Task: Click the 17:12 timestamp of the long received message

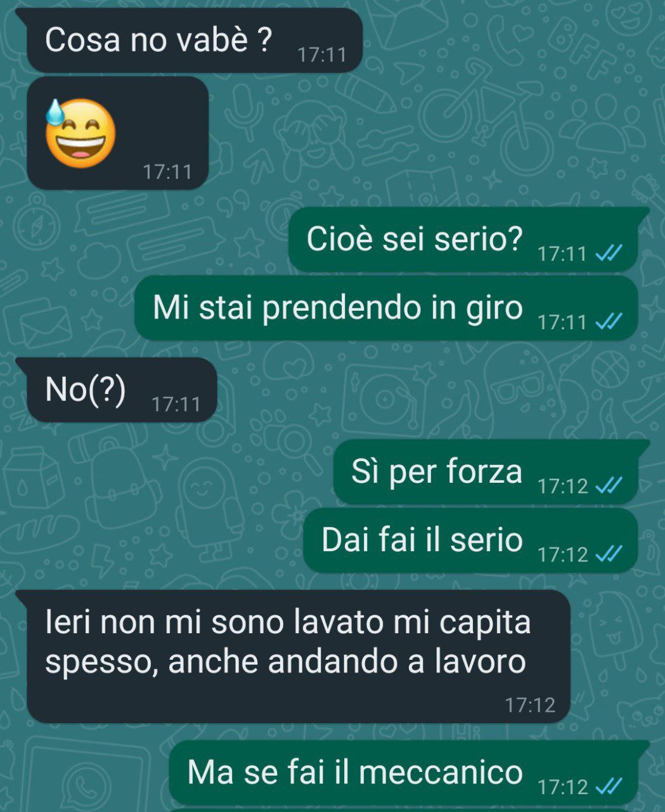Action: [530, 705]
